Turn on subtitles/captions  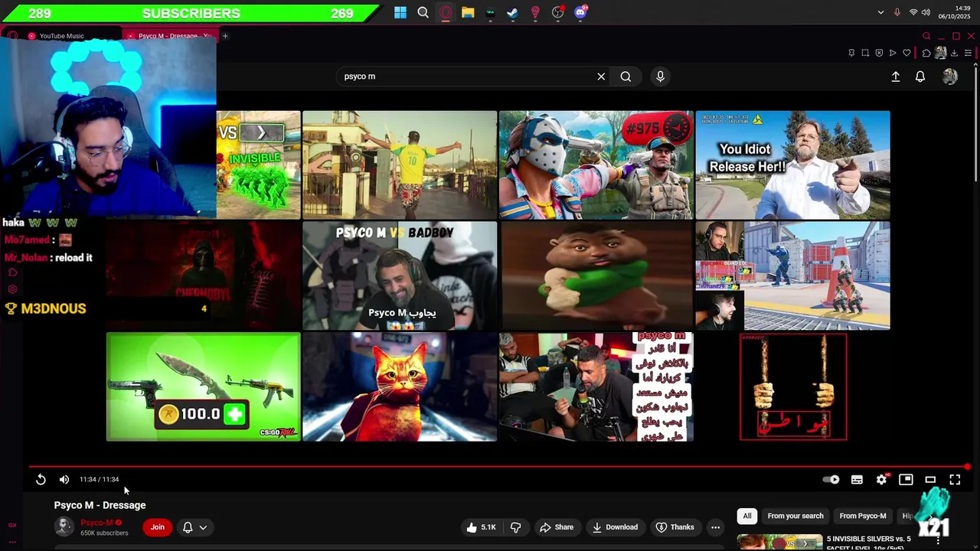click(857, 479)
